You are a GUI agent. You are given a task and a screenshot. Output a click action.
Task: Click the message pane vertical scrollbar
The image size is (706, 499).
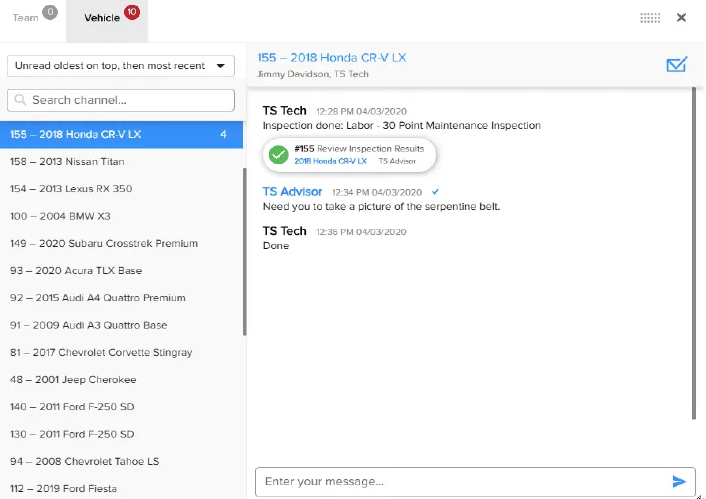coord(695,250)
